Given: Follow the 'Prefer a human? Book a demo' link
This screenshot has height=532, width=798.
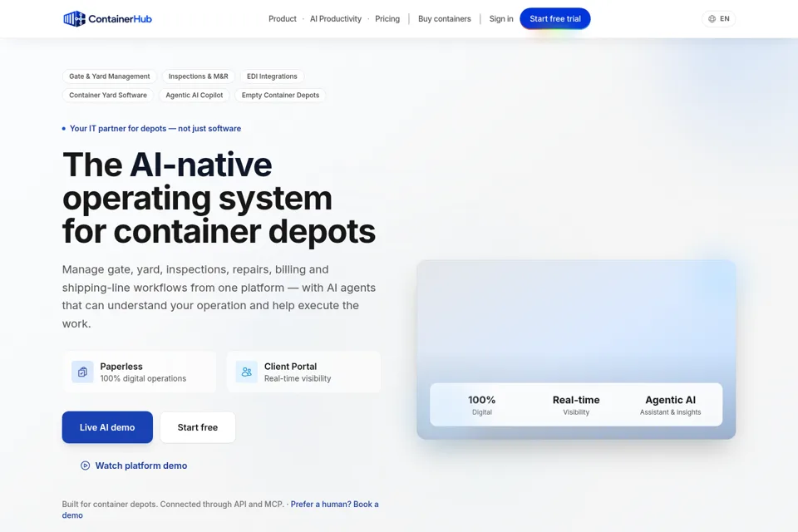Looking at the screenshot, I should click(334, 504).
